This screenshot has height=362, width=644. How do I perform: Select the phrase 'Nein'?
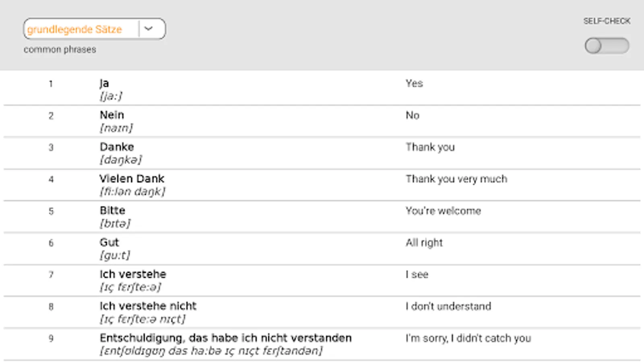[112, 115]
